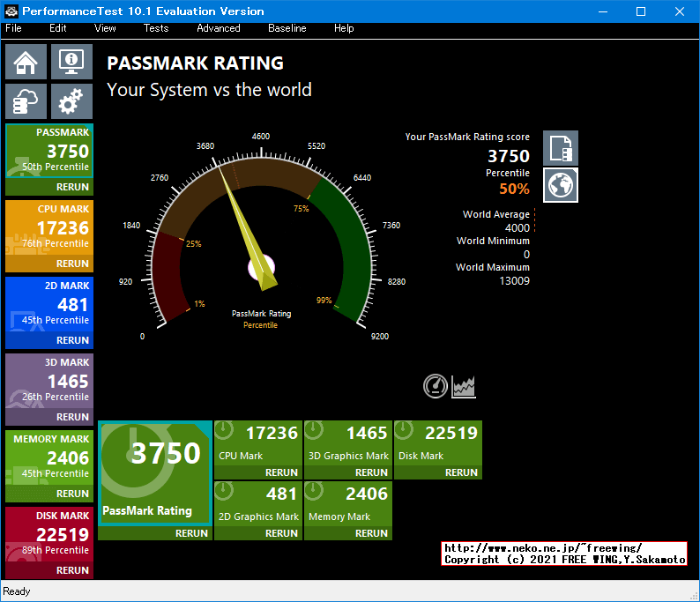
Task: Rerun the CPU Mark sidebar test
Action: click(x=72, y=264)
